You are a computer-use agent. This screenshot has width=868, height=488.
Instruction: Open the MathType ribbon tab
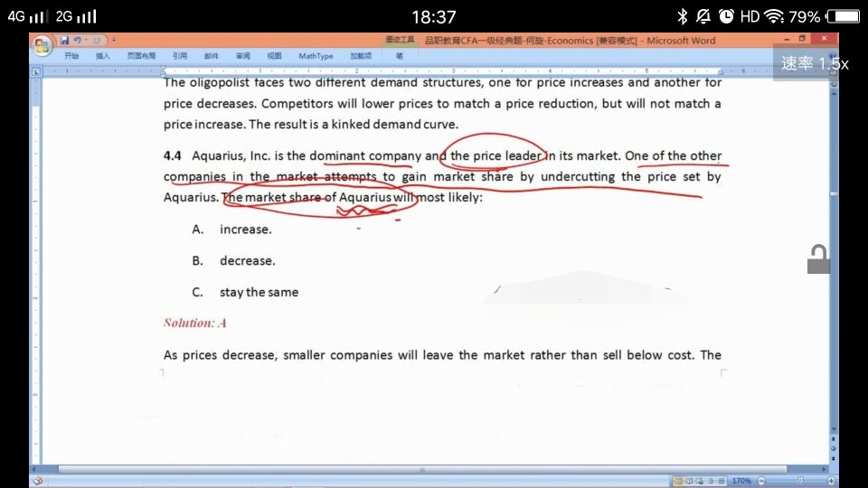(x=316, y=56)
